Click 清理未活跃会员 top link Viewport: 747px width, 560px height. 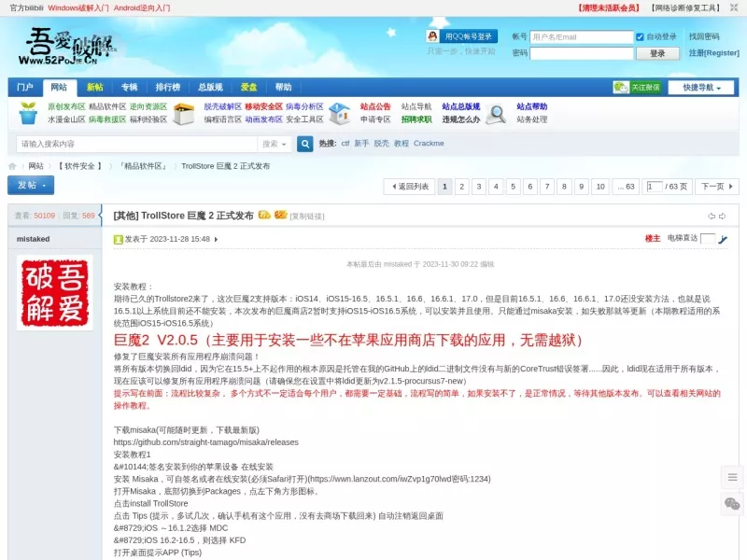[x=609, y=7]
